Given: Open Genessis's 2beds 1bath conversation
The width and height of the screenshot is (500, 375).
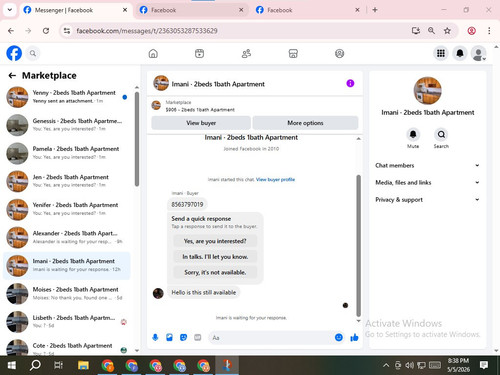Looking at the screenshot, I should pyautogui.click(x=67, y=125).
